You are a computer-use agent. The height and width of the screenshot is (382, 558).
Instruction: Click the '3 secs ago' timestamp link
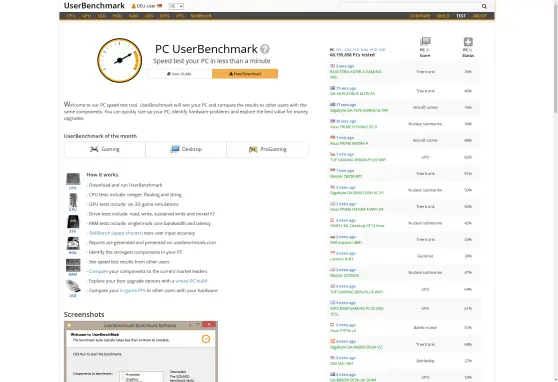coord(345,66)
